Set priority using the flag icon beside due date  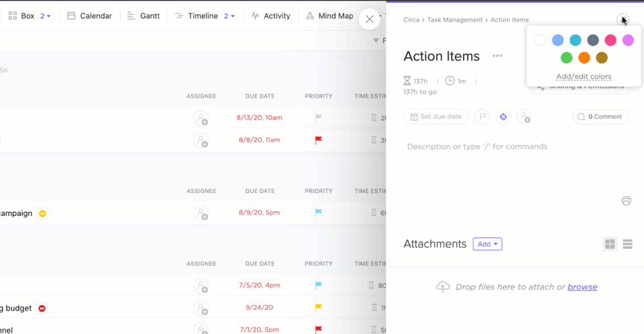pos(482,117)
